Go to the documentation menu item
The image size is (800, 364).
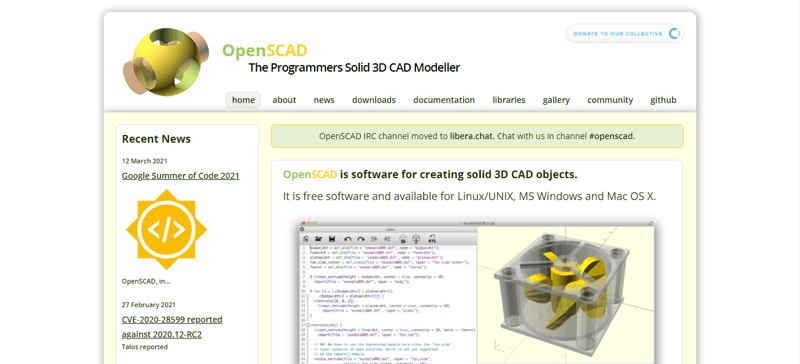pyautogui.click(x=444, y=100)
